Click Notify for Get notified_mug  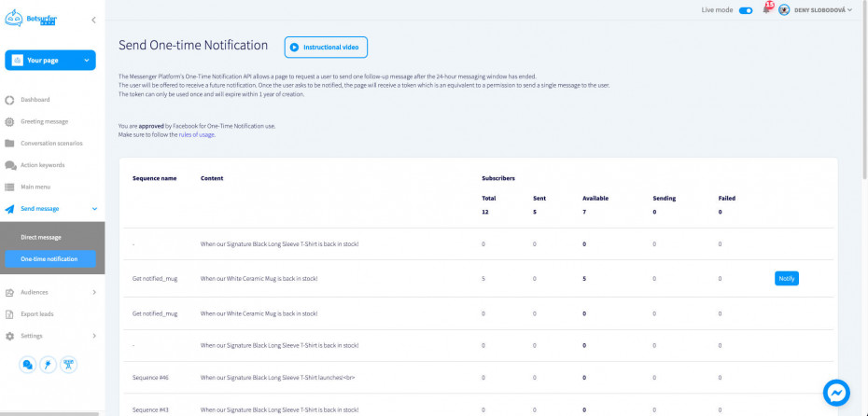(787, 279)
